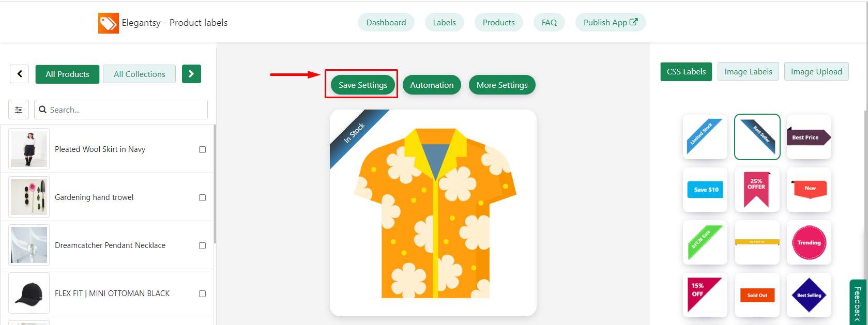Pick the pink Trending circle label

coord(809,242)
